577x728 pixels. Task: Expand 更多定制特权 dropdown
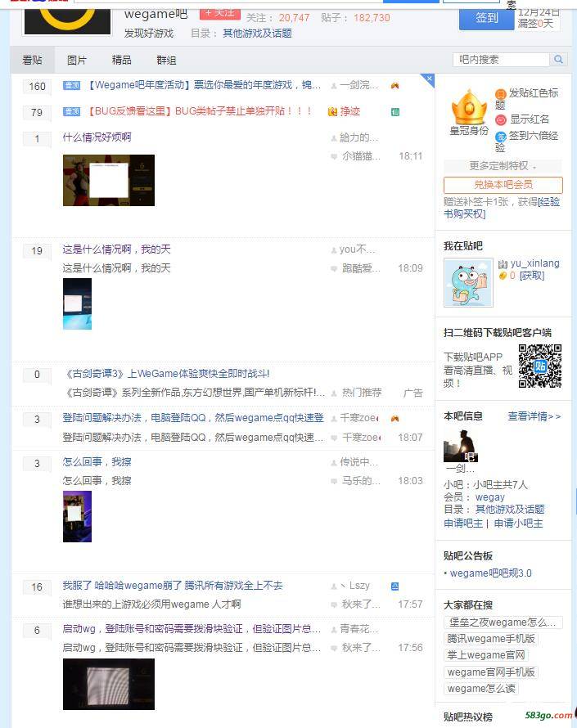(503, 166)
